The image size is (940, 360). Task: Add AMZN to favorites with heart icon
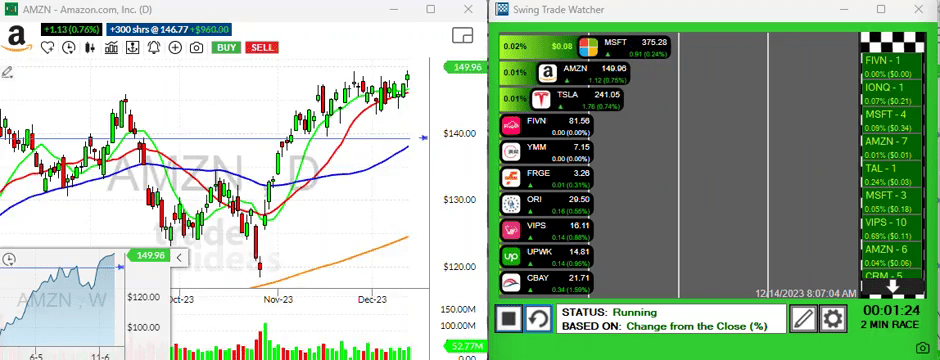[x=47, y=48]
